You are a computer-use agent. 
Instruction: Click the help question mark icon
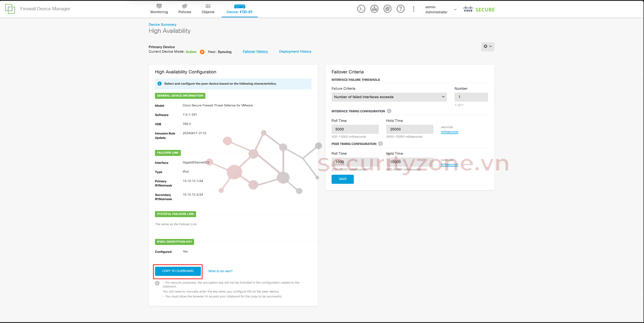point(401,9)
